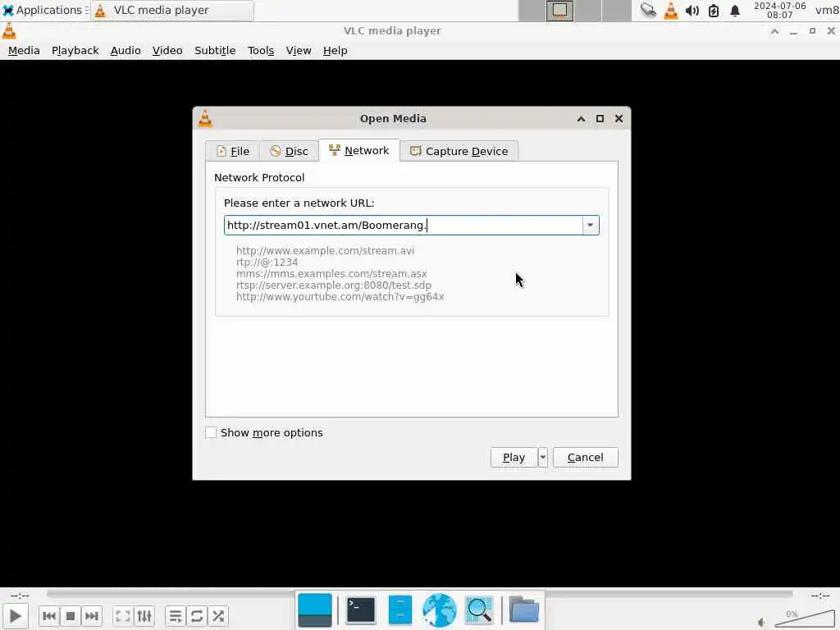The width and height of the screenshot is (840, 630).
Task: Open notifications bell icon
Action: pyautogui.click(x=735, y=10)
